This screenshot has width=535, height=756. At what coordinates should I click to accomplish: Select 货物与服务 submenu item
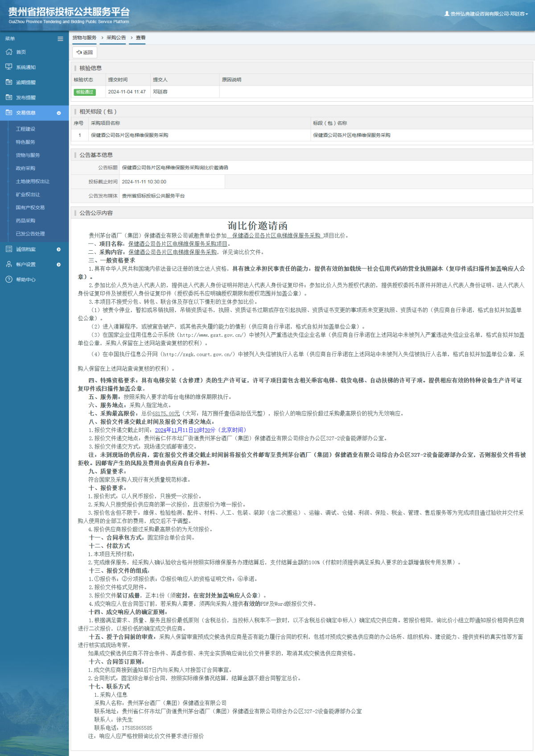[x=28, y=155]
